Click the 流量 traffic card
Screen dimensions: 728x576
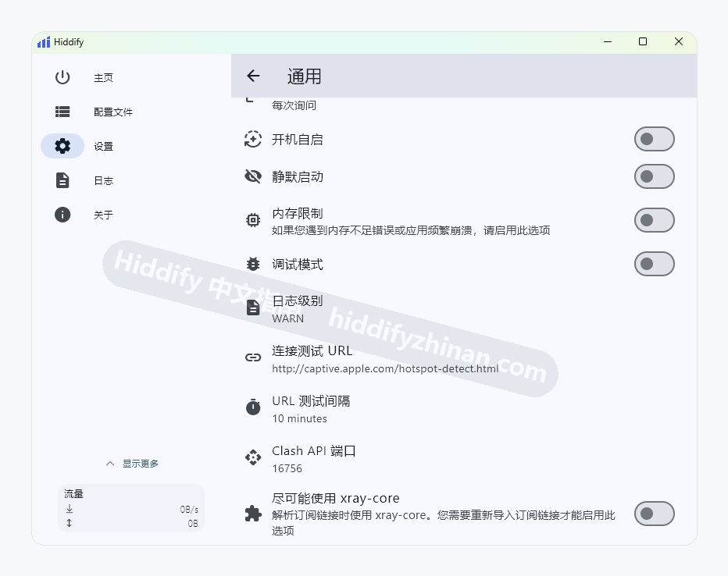point(131,508)
